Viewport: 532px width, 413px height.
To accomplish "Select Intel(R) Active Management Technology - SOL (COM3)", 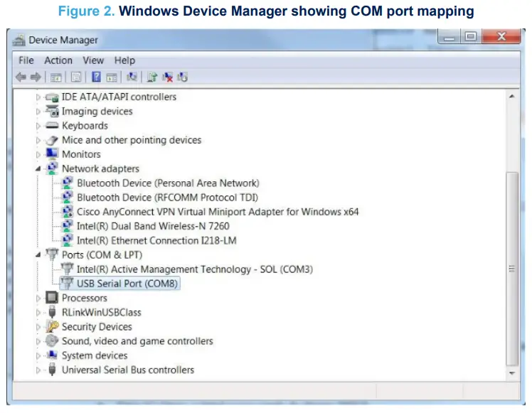I will coord(195,269).
